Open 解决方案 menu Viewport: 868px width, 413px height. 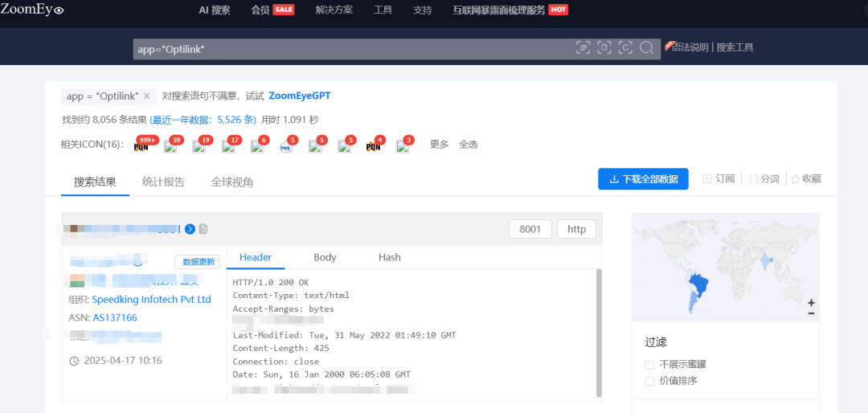click(334, 10)
